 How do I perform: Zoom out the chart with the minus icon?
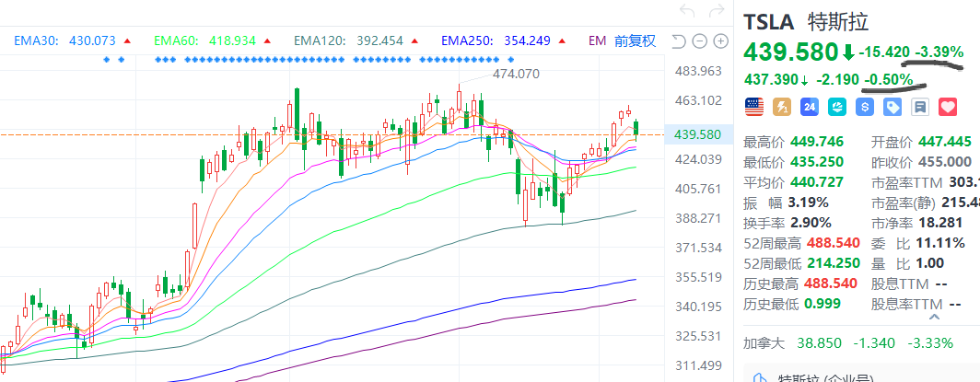700,41
